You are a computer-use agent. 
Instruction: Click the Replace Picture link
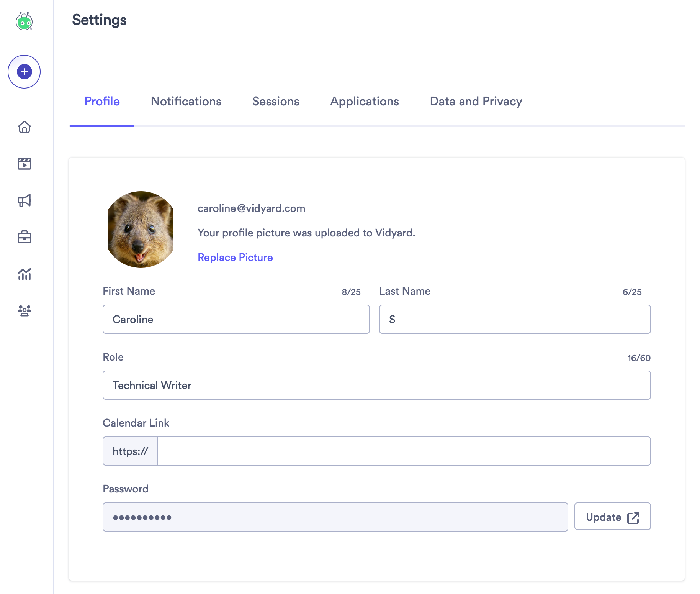[x=235, y=257]
